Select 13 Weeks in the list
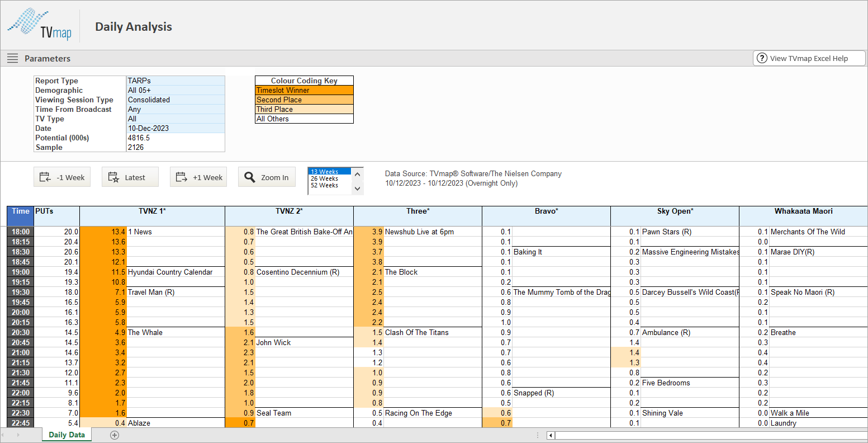This screenshot has height=443, width=868. point(330,172)
